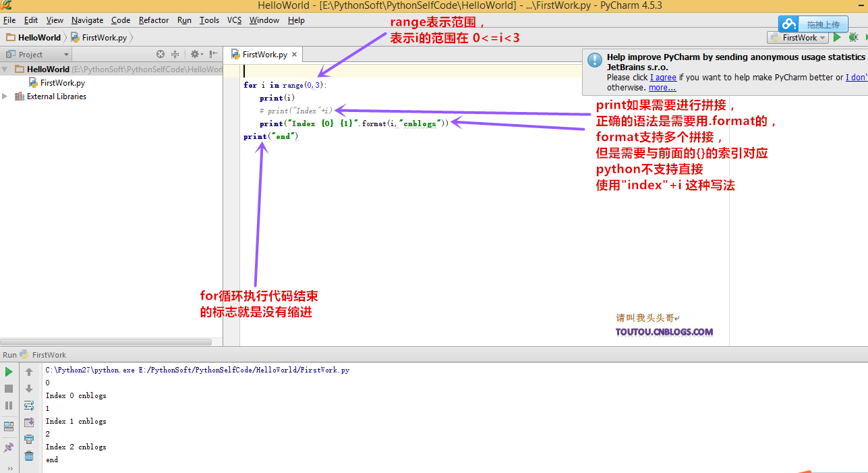Screen dimensions: 868x473
Task: Open the Run menu
Action: 184,20
